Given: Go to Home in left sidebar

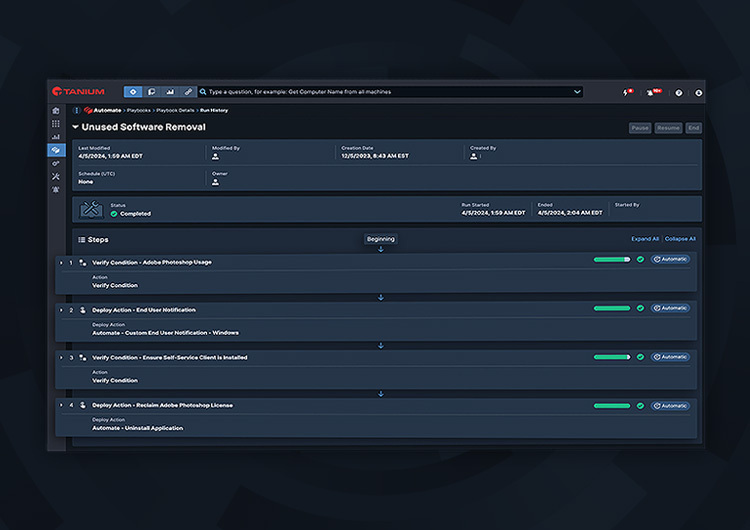Looking at the screenshot, I should 56,110.
